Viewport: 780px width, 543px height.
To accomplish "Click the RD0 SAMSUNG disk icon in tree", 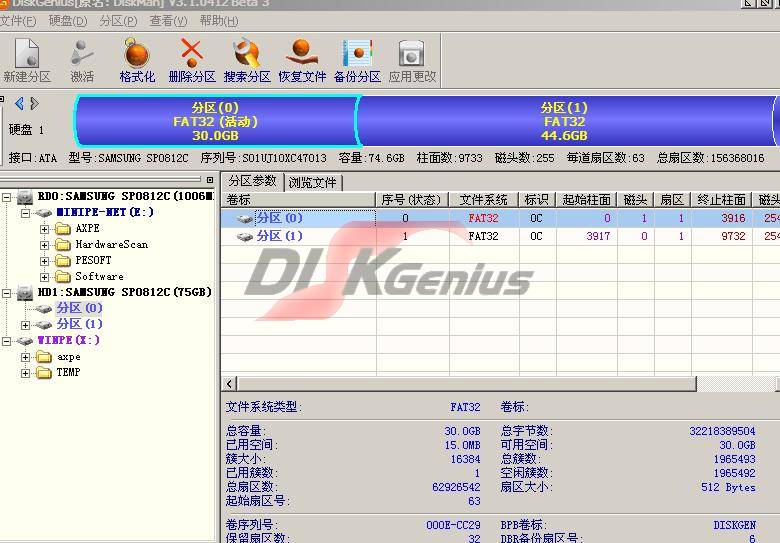I will tap(25, 197).
